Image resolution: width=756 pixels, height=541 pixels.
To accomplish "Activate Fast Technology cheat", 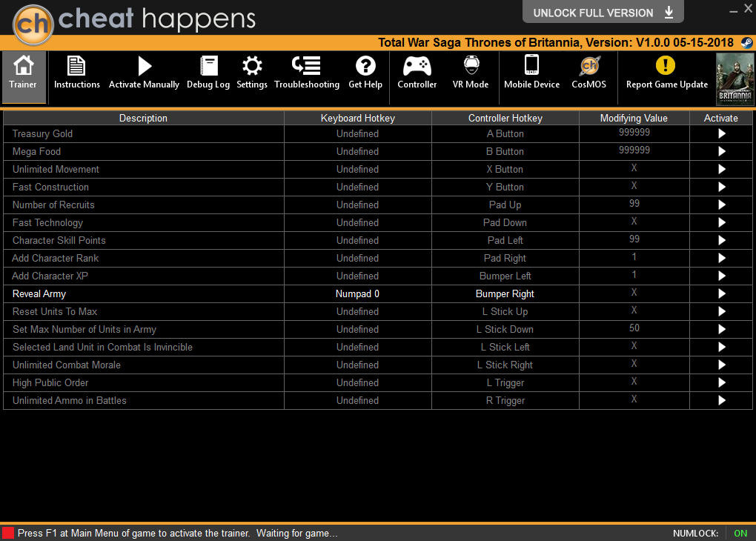I will pos(721,223).
